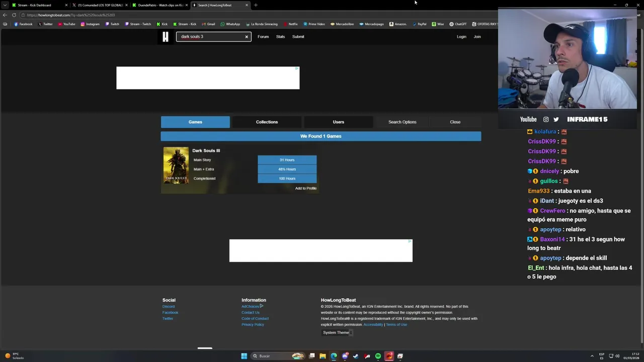This screenshot has width=644, height=362.
Task: Open the Dark Souls III title link
Action: click(206, 150)
